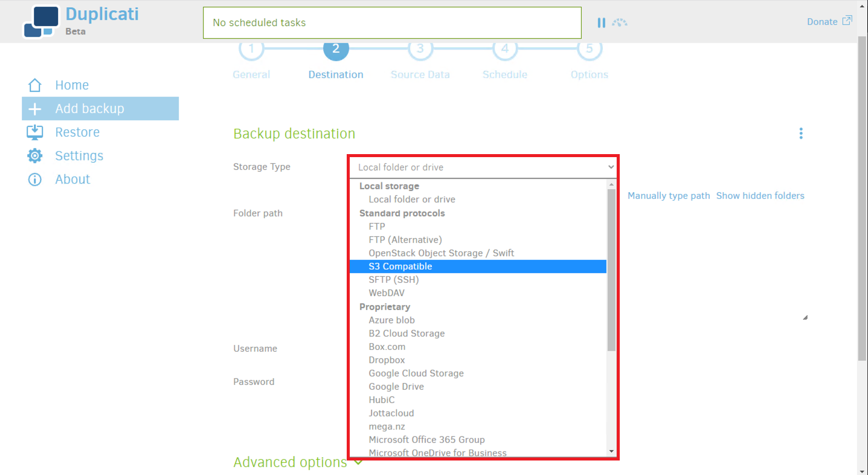This screenshot has height=475, width=868.
Task: Click the Settings gear icon
Action: click(x=35, y=156)
